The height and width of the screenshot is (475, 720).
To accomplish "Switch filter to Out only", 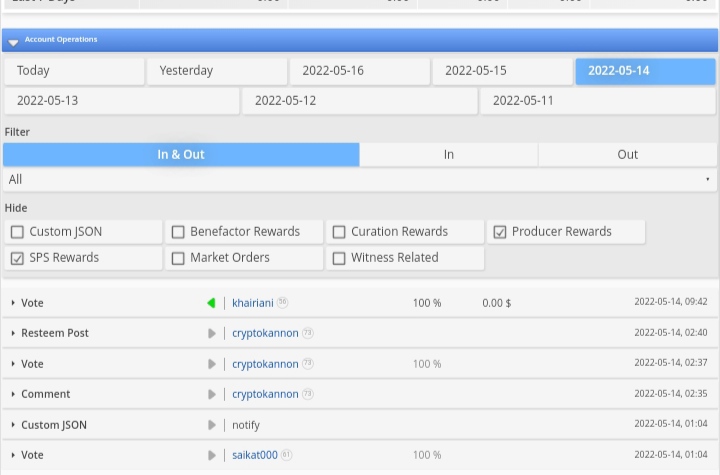I will (627, 155).
